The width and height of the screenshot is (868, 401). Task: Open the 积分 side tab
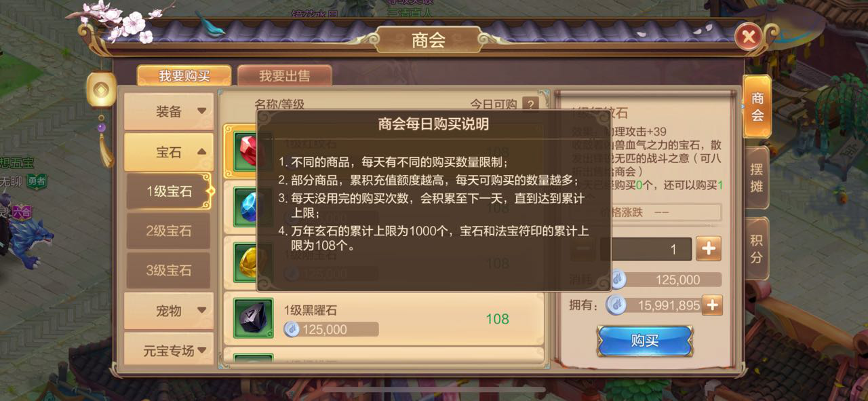pyautogui.click(x=757, y=248)
